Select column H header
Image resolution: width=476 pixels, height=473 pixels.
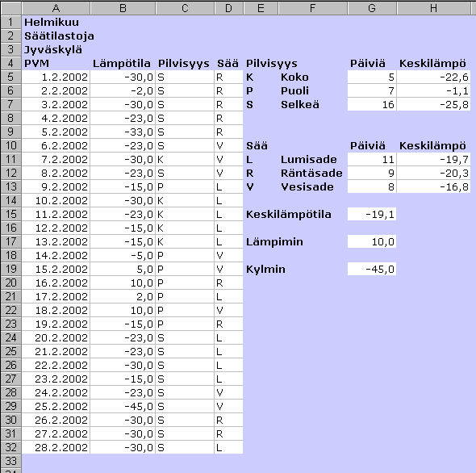tap(433, 8)
